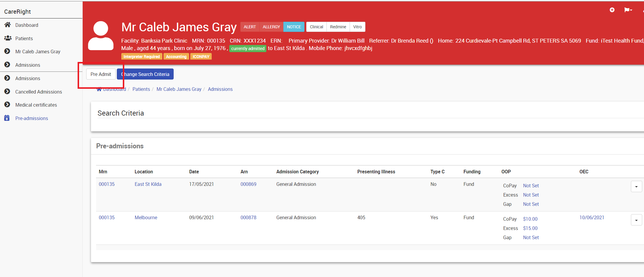Image resolution: width=644 pixels, height=277 pixels.
Task: Click the Medical certificates arrow icon
Action: 7,105
